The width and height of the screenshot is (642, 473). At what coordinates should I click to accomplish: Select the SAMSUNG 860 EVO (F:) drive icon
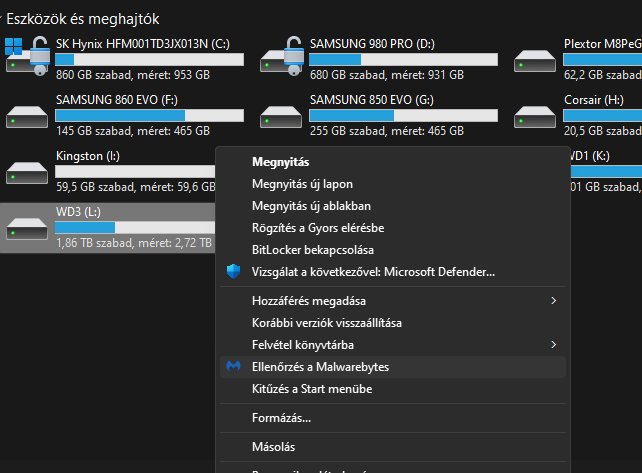(27, 117)
